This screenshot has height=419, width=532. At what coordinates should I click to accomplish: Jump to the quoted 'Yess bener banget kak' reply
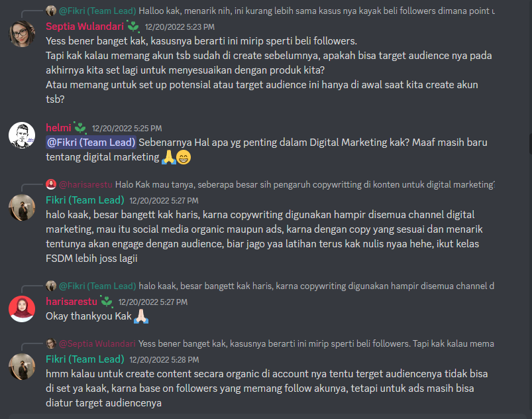[316, 344]
